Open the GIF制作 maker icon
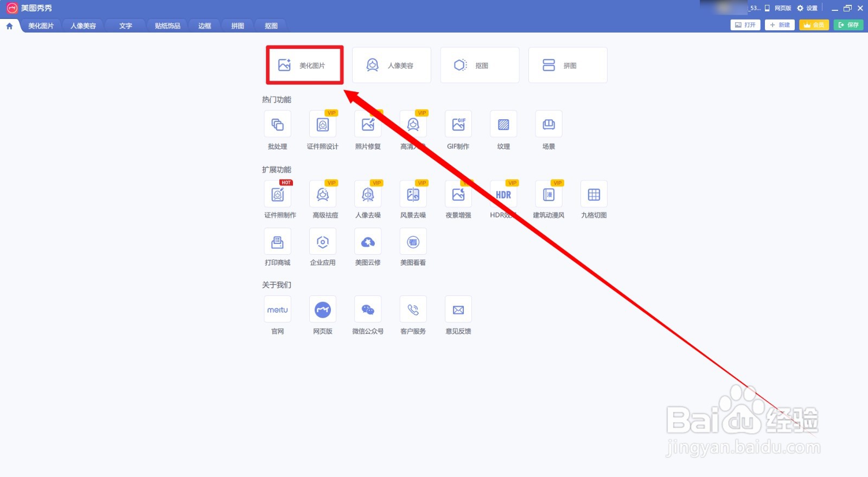This screenshot has height=477, width=868. pos(458,125)
